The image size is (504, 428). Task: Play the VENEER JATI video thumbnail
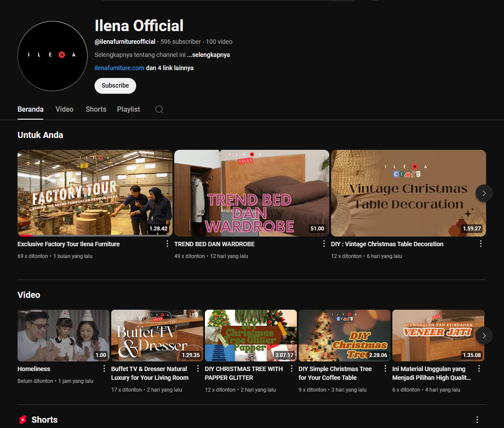[438, 336]
